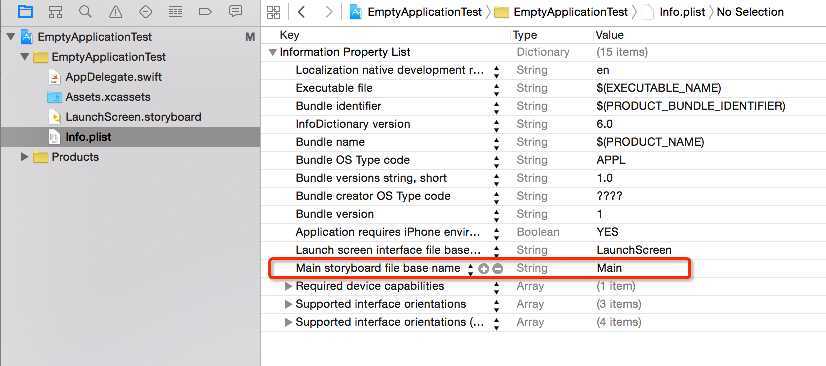Open the Breakpoint navigator icon
Image resolution: width=826 pixels, height=366 pixels.
click(205, 12)
